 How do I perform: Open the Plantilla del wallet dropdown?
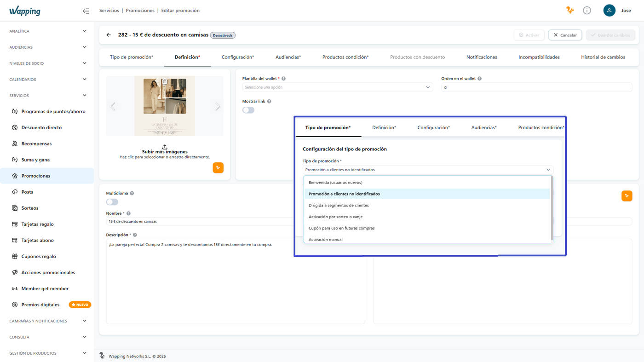click(x=338, y=87)
